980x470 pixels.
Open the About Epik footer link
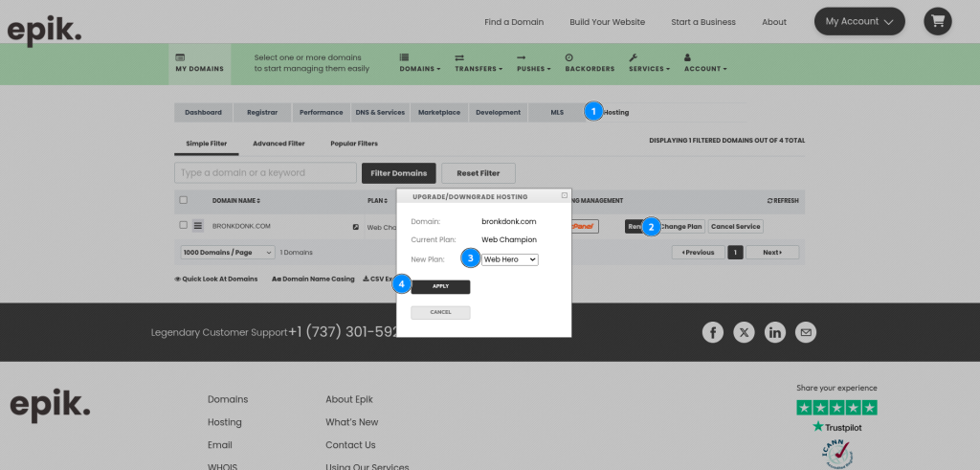(348, 399)
